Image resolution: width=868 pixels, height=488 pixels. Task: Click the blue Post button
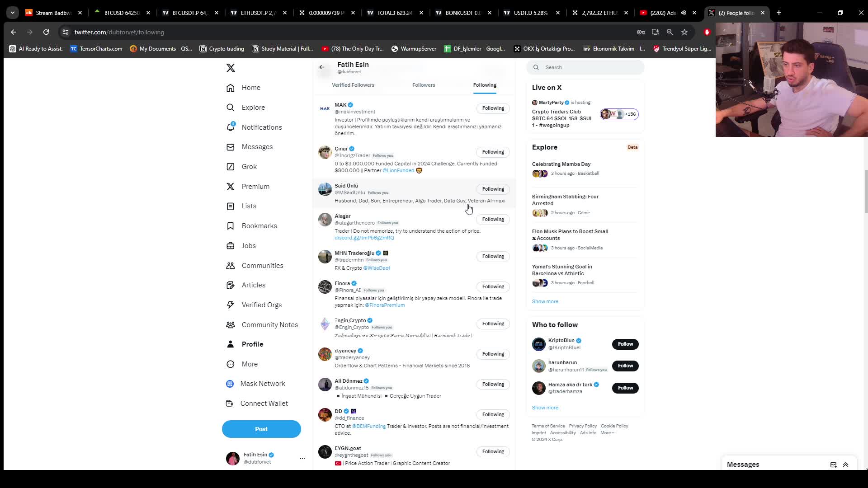[x=261, y=429]
